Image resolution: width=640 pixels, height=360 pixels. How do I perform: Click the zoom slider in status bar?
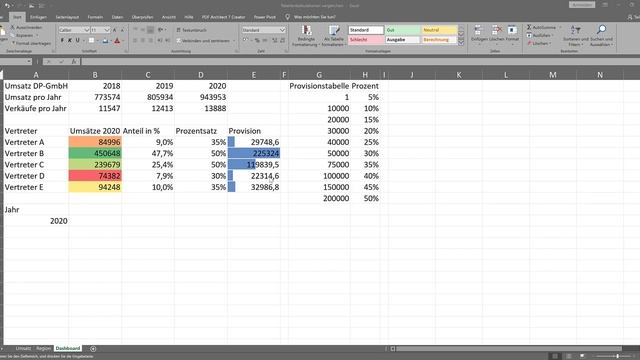coord(617,356)
